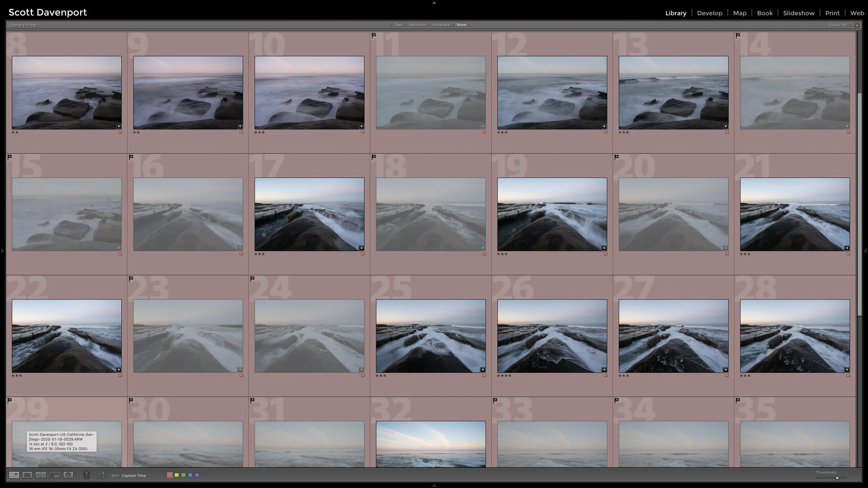Select the Painter spray can tool
Viewport: 868px width, 488px height.
tap(86, 475)
